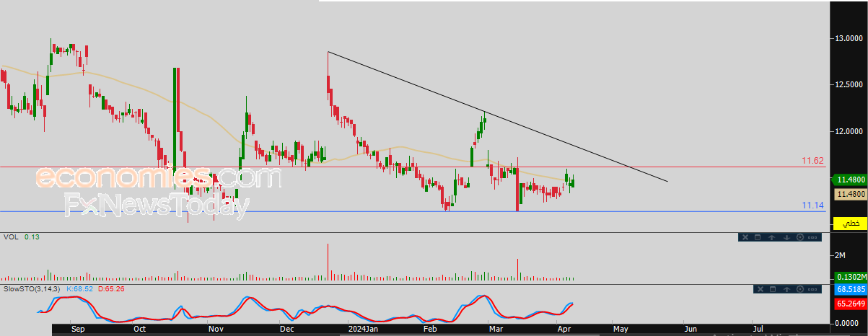The image size is (868, 336).
Task: Click the 2M volume axis label
Action: pos(841,255)
